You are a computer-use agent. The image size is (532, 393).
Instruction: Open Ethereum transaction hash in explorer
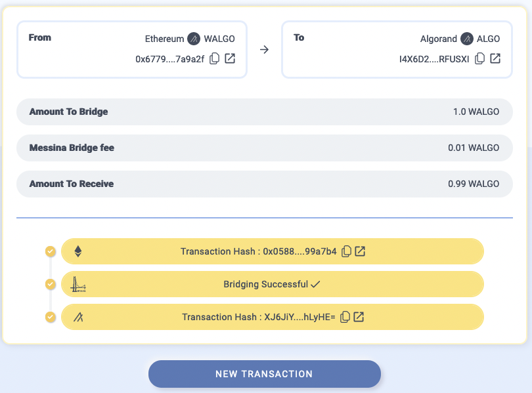(360, 251)
